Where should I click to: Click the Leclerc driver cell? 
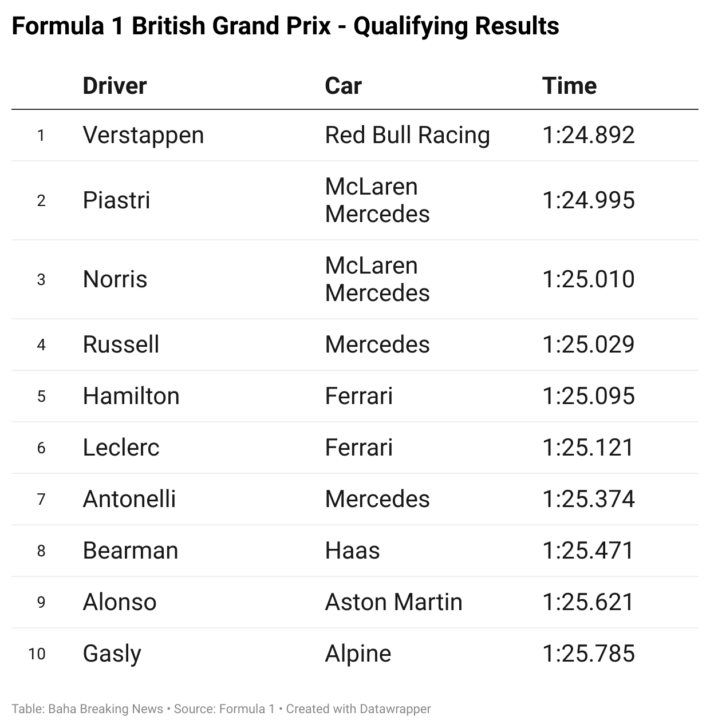[x=121, y=448]
